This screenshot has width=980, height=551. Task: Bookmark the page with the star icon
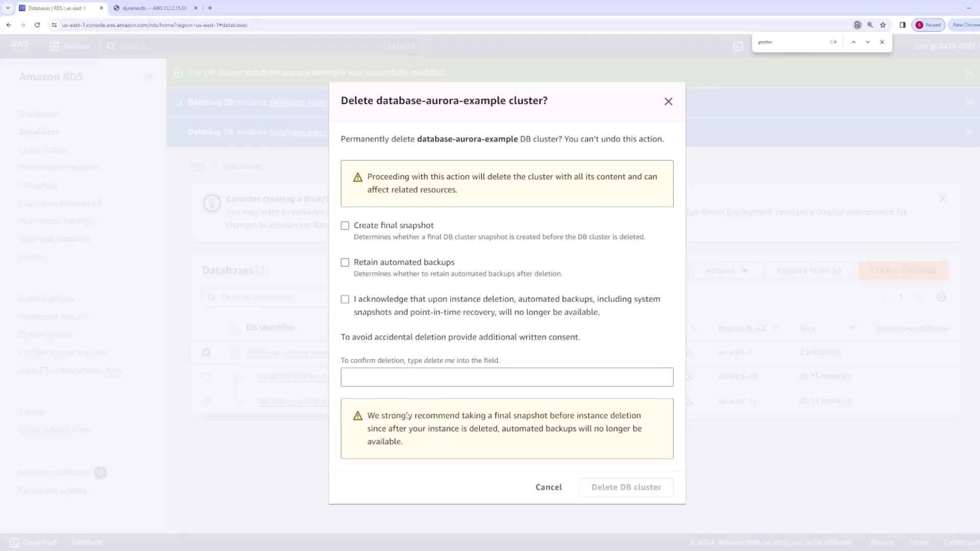coord(883,24)
